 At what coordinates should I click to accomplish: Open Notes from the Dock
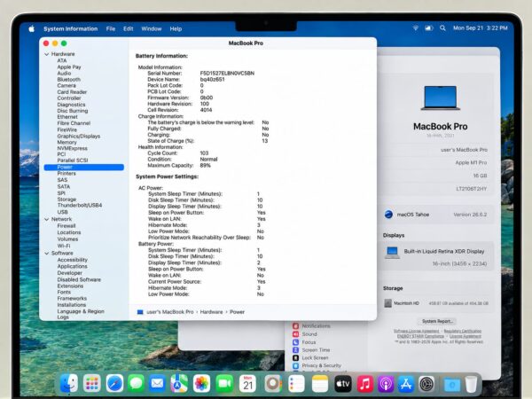tap(320, 384)
